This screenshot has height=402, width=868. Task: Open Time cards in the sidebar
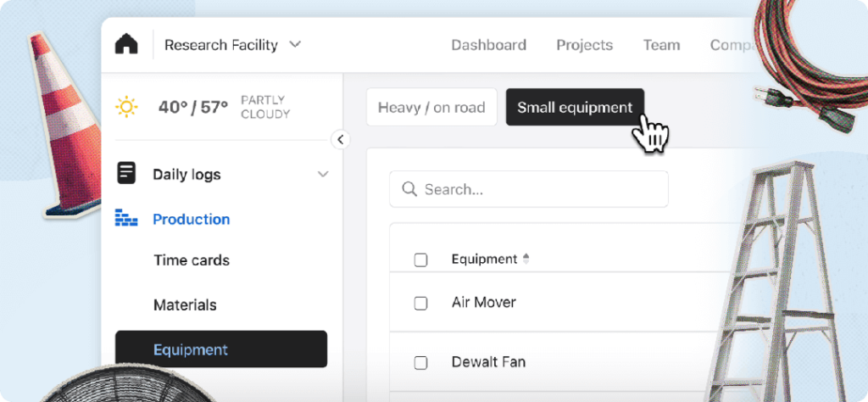click(x=192, y=260)
